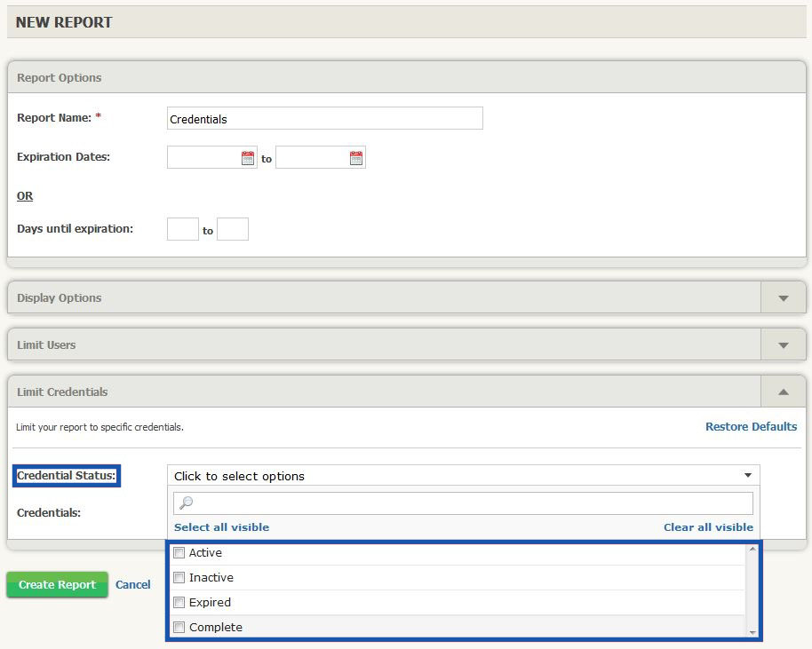812x649 pixels.
Task: Open the start date calendar picker
Action: coord(247,156)
